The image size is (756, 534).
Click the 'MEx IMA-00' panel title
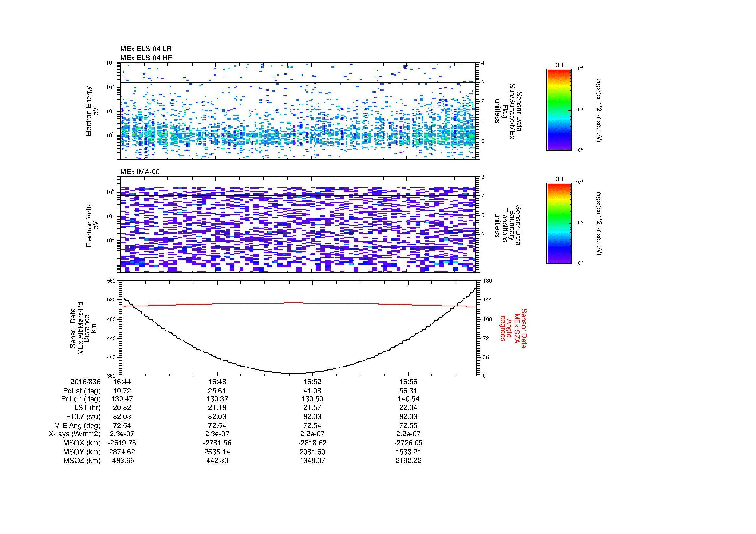(140, 172)
